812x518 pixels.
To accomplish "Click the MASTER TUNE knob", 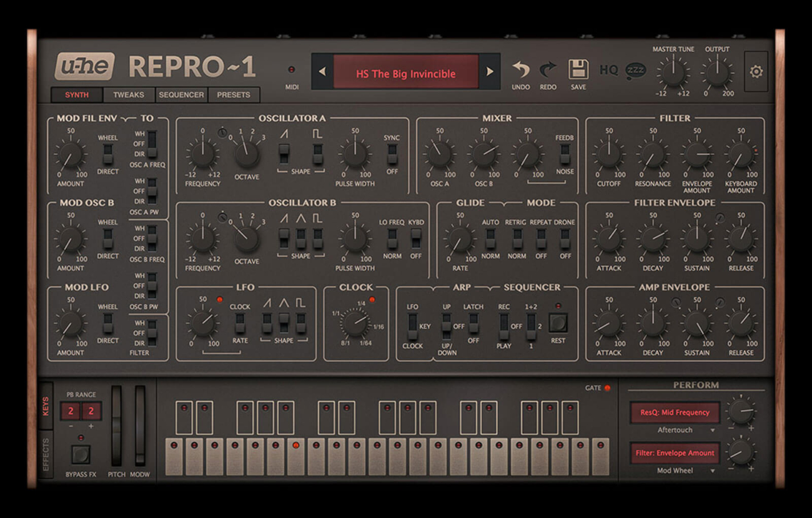I will point(673,74).
